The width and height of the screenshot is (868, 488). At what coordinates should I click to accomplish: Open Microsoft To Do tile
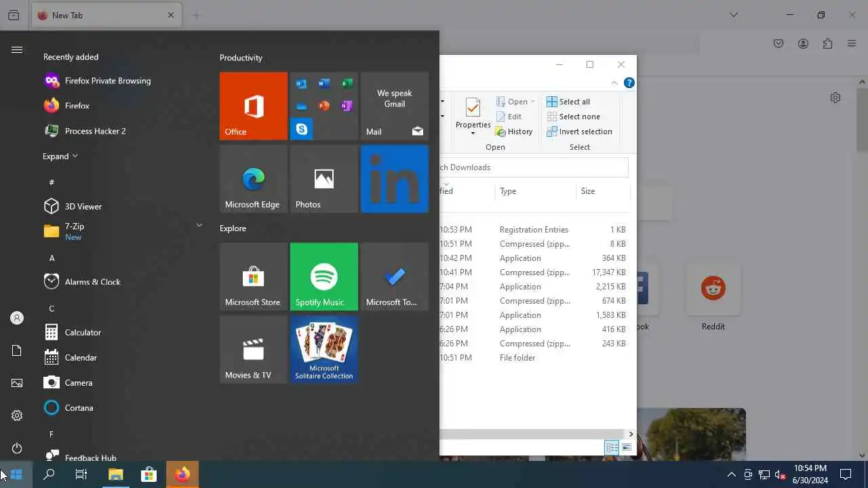click(395, 277)
